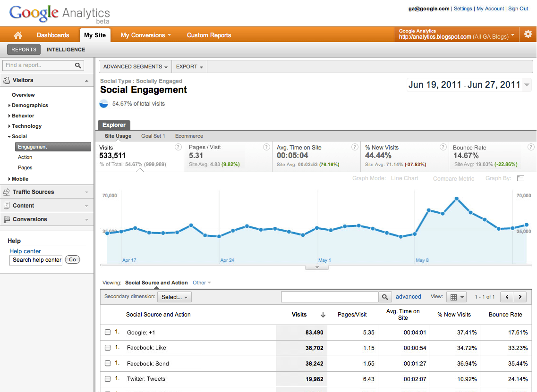The height and width of the screenshot is (392, 537).
Task: Click the Content section page icon
Action: point(7,206)
